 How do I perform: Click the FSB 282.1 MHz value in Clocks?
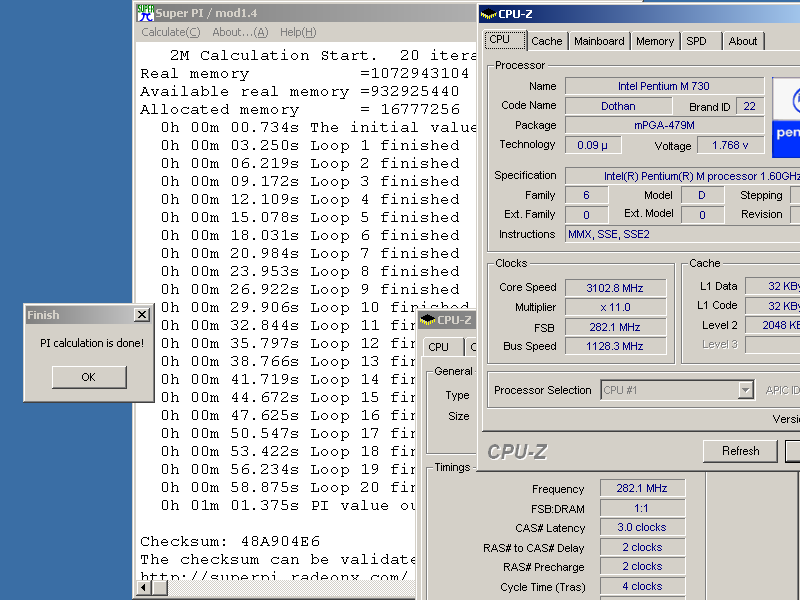(615, 327)
